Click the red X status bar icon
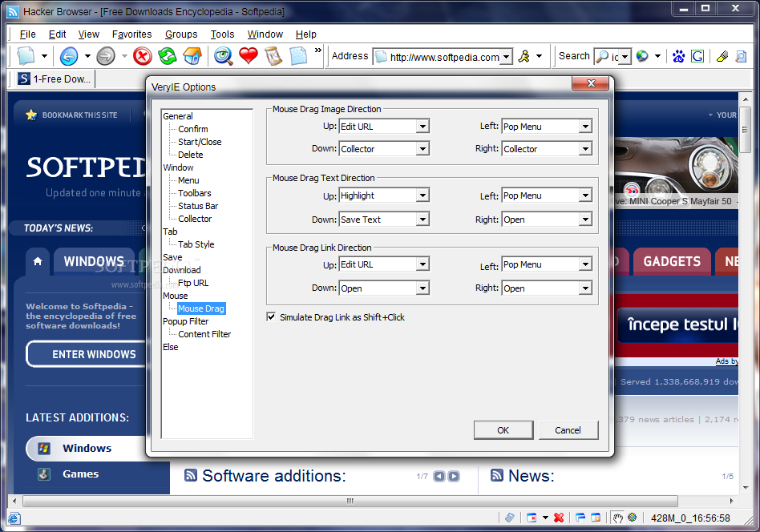The image size is (760, 532). pyautogui.click(x=559, y=518)
